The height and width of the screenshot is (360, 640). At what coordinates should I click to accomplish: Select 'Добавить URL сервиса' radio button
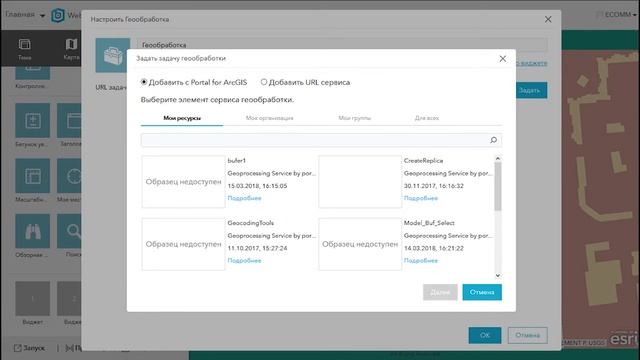pyautogui.click(x=264, y=82)
